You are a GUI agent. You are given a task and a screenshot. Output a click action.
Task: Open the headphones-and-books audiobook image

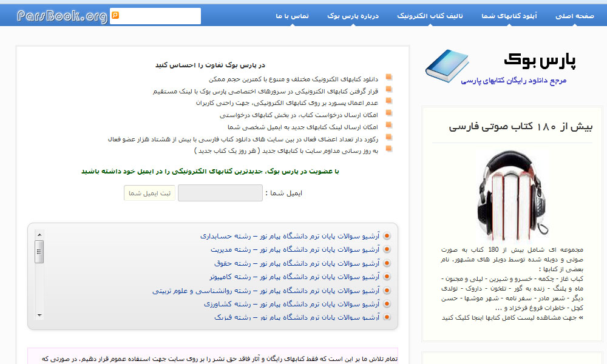point(512,195)
